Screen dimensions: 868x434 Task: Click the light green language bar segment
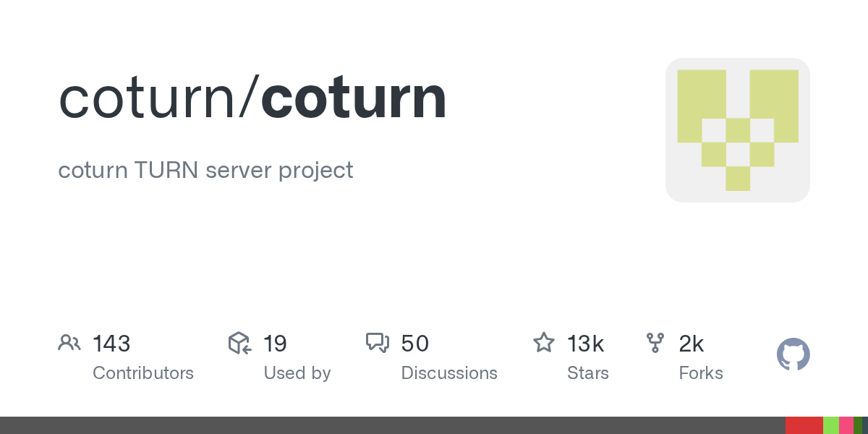coord(831,425)
